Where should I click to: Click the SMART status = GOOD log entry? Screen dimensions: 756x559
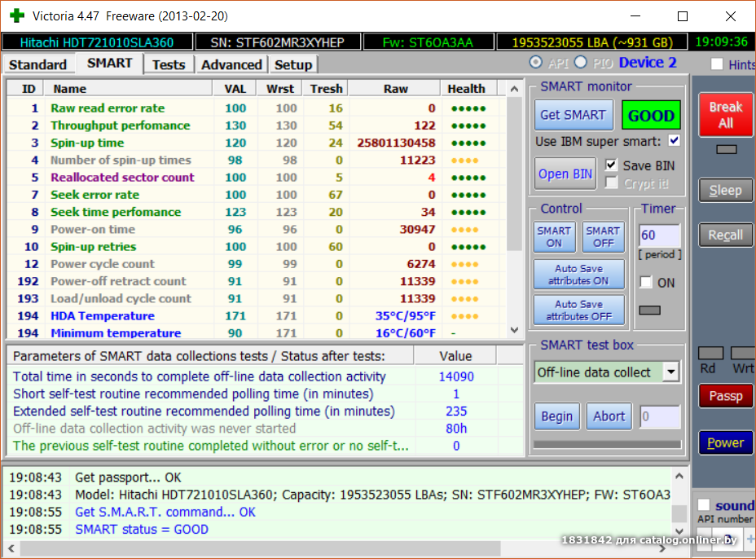142,530
